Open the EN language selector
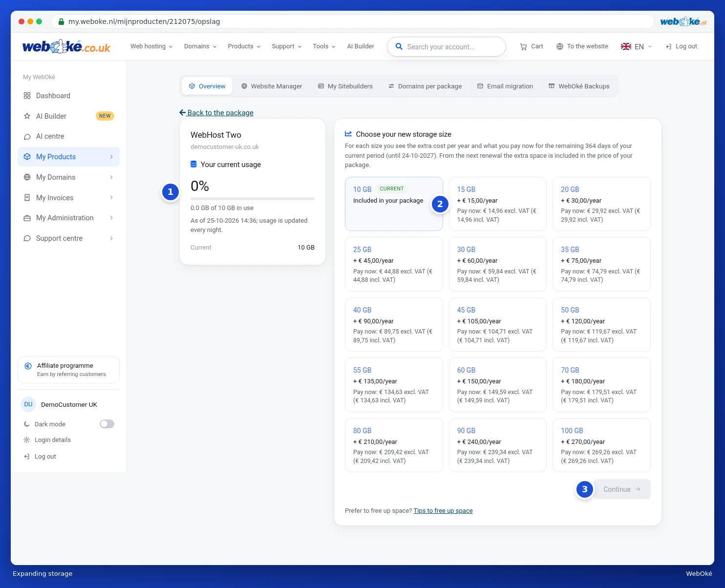The width and height of the screenshot is (725, 588). coord(636,46)
